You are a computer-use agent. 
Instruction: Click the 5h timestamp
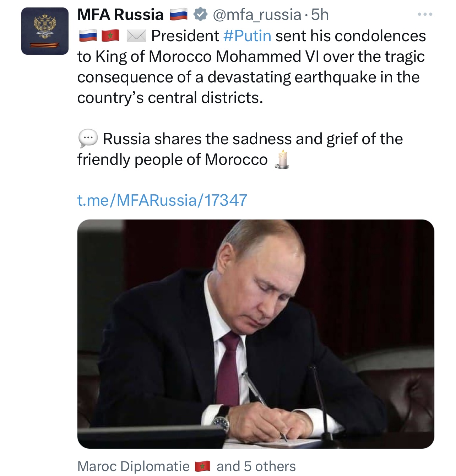320,15
